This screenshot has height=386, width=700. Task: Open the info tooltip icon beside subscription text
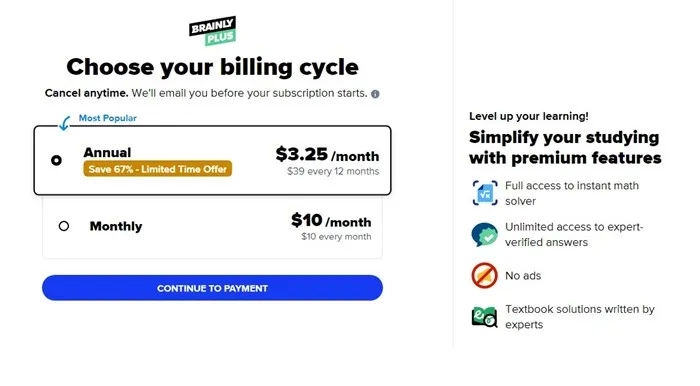(x=375, y=94)
